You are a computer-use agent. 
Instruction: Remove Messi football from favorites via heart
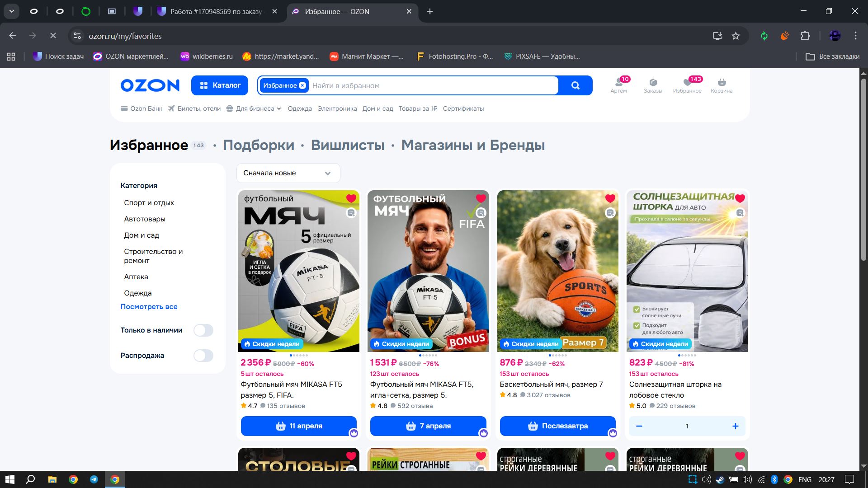[x=481, y=198]
